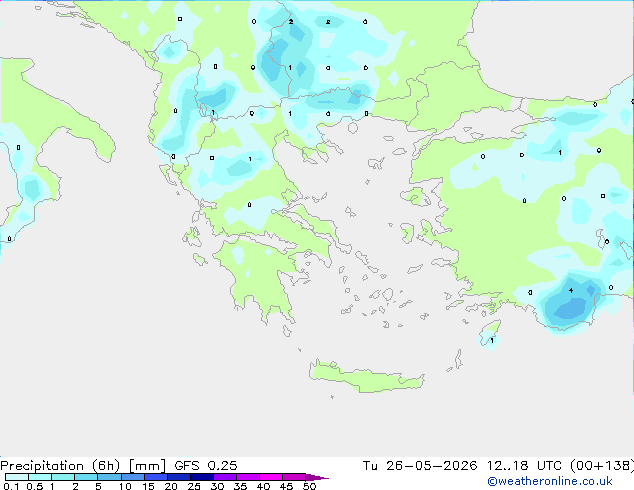Viewport: 634px width, 490px height.
Task: Select the 40–45 mm magenta legend swatch
Action: click(x=271, y=477)
